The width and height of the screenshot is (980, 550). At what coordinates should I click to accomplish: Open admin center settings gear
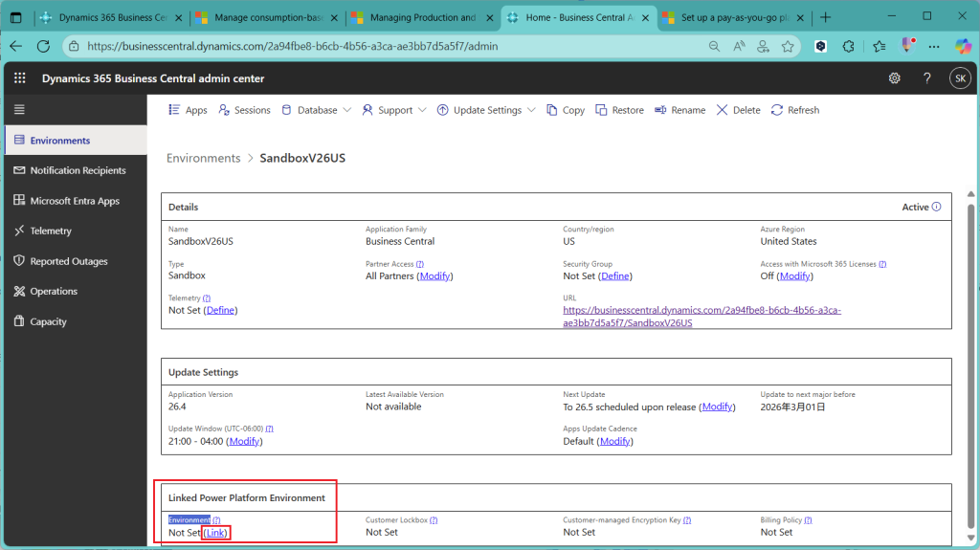(895, 78)
